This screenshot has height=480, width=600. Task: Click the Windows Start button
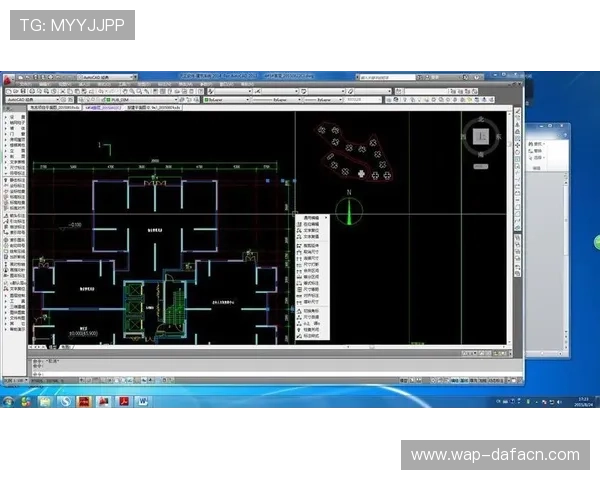click(x=9, y=402)
